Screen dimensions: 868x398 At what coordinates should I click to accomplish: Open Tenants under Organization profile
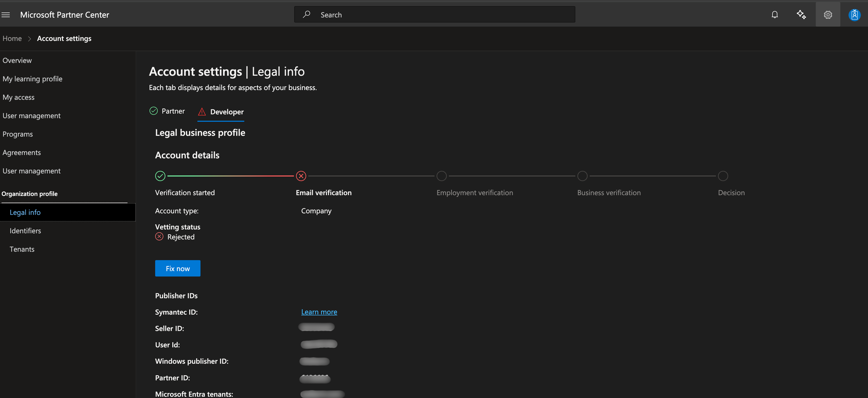[x=22, y=249]
